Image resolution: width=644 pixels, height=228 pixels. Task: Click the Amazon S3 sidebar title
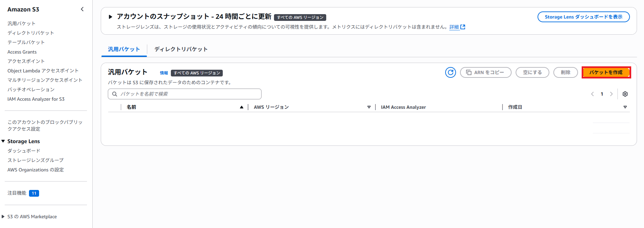pyautogui.click(x=23, y=9)
